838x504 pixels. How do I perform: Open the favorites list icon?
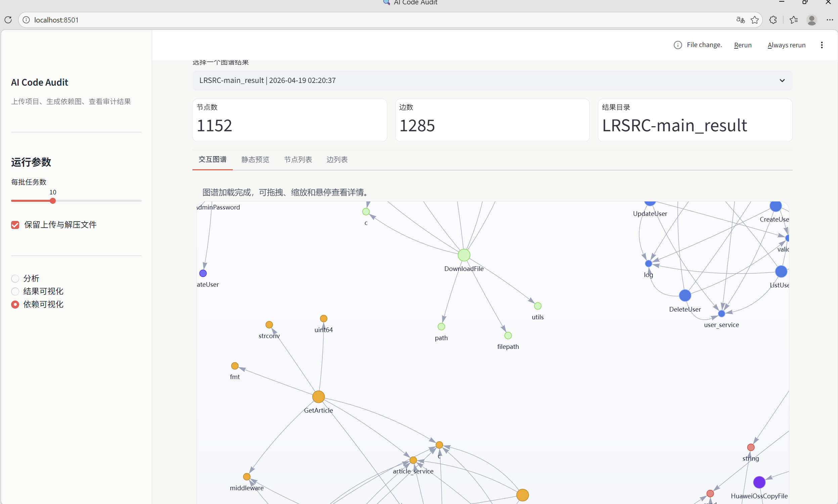pos(794,20)
